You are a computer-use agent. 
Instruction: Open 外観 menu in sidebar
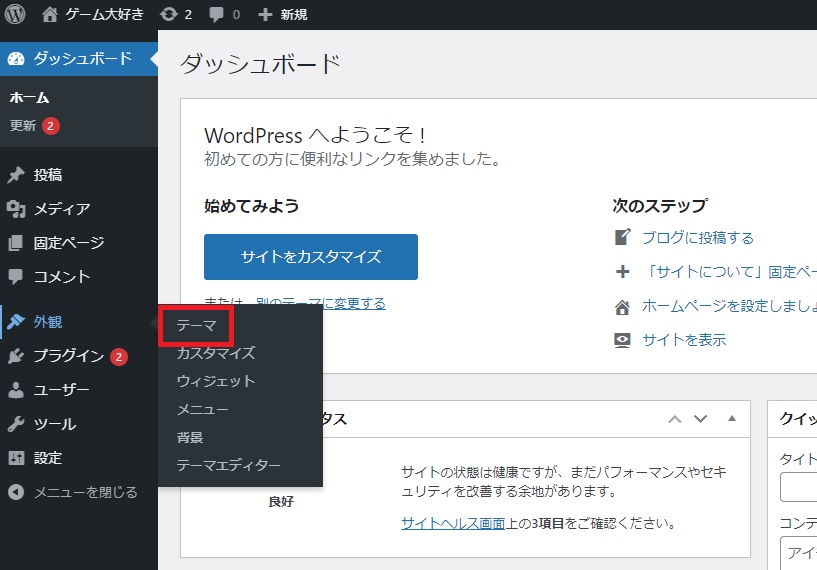point(48,322)
